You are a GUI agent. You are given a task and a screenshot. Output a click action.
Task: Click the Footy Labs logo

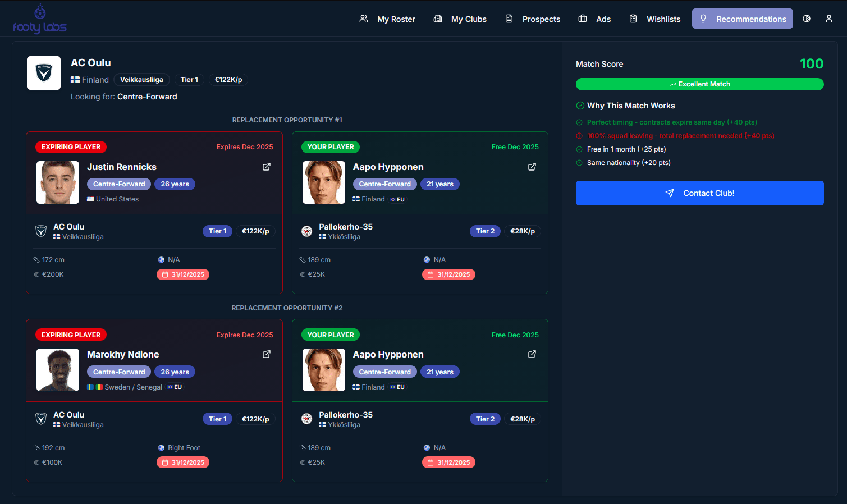pyautogui.click(x=40, y=19)
